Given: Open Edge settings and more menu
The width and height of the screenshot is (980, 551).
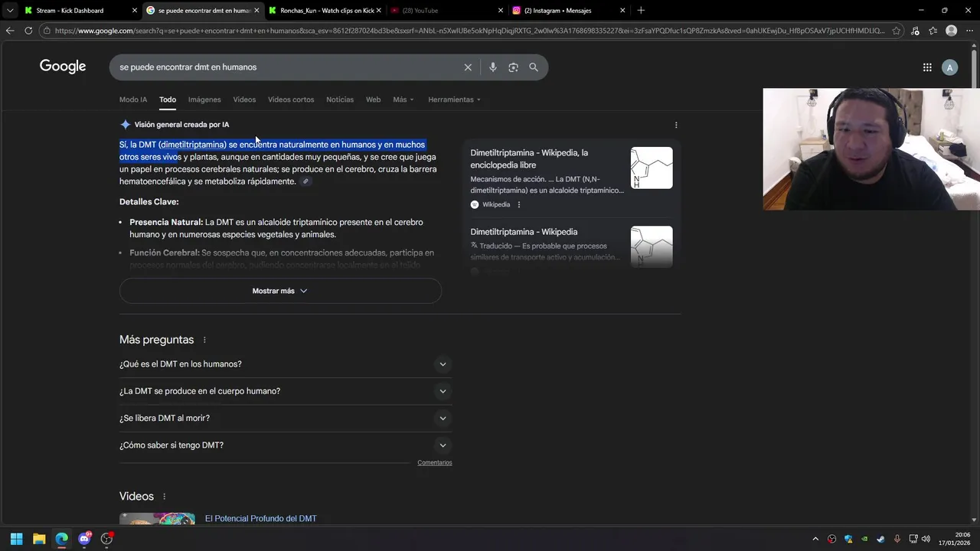Looking at the screenshot, I should coord(969,31).
